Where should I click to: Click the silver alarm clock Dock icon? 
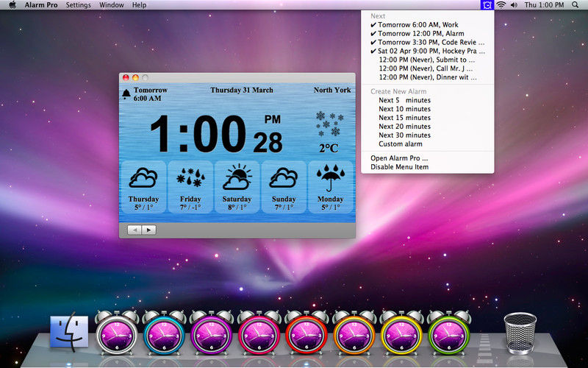117,333
